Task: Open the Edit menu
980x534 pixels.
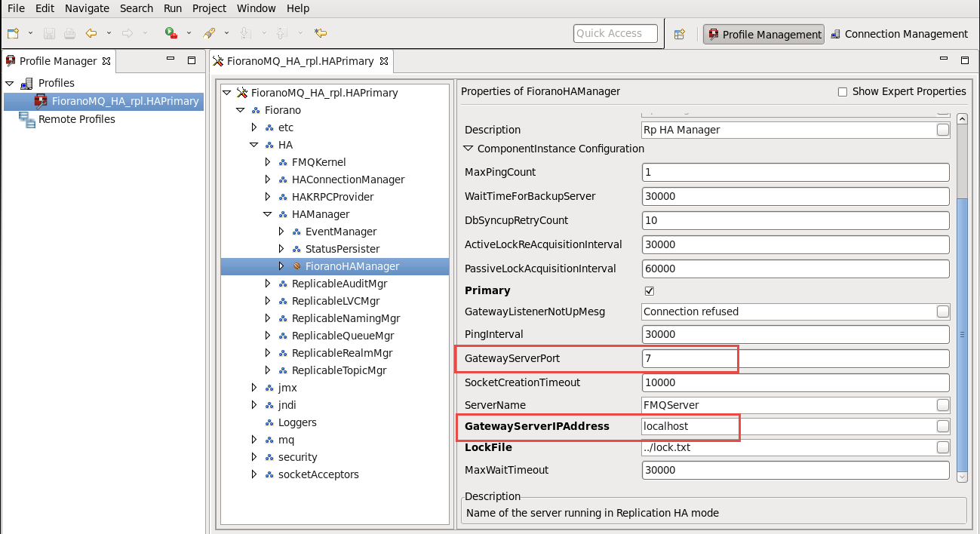Action: click(x=45, y=8)
